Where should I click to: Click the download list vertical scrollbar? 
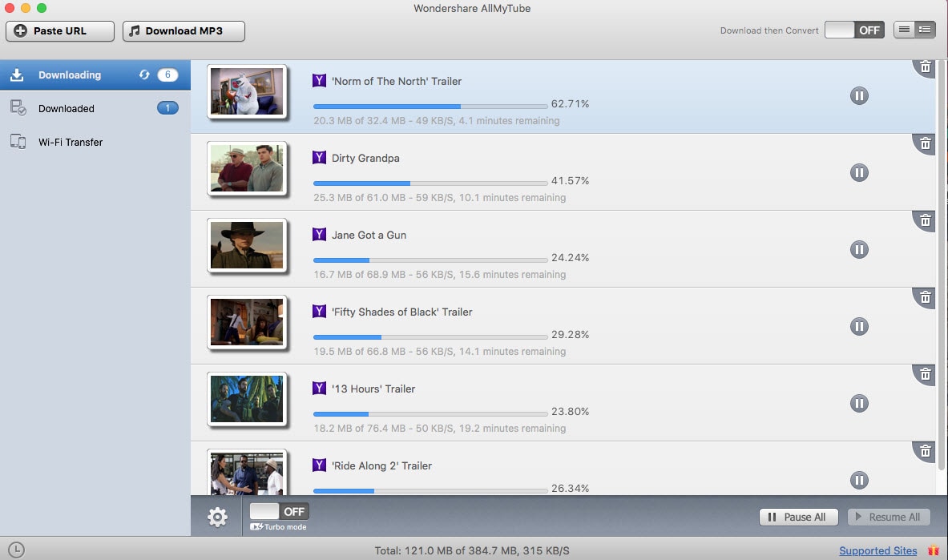click(942, 264)
